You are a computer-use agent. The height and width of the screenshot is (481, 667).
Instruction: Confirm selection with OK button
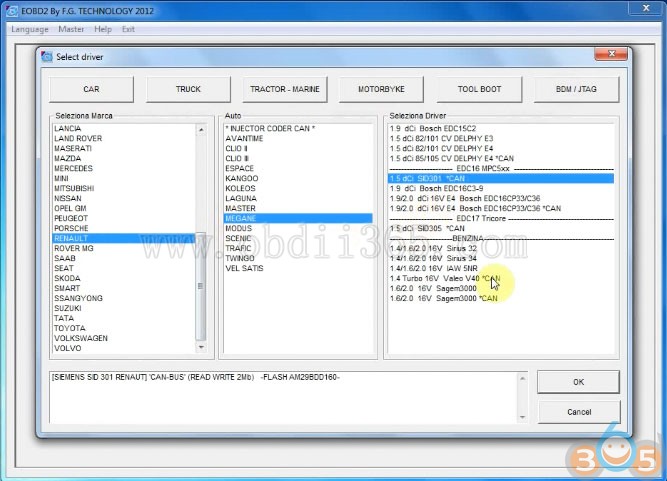coord(579,382)
